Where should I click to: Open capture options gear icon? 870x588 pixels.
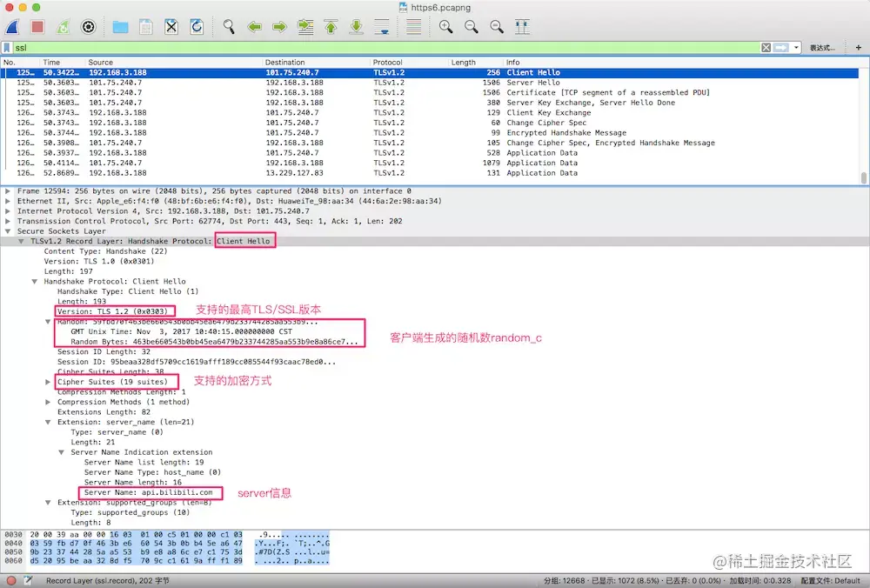click(88, 27)
